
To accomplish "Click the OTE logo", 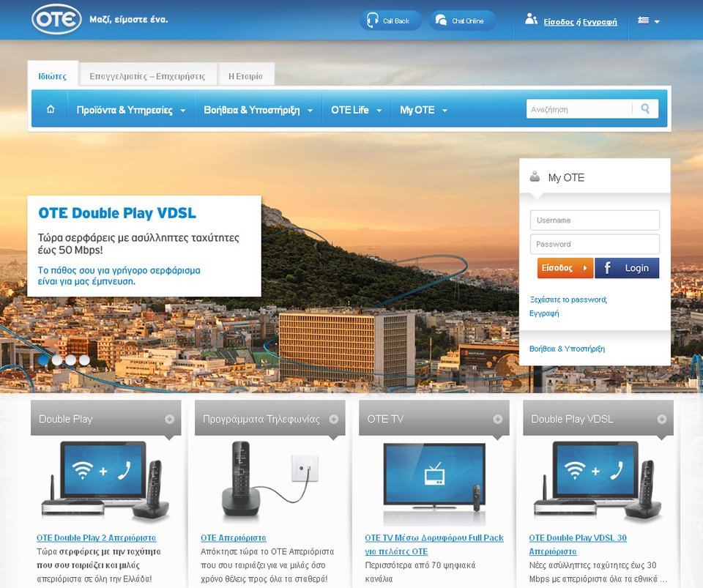I will point(56,19).
